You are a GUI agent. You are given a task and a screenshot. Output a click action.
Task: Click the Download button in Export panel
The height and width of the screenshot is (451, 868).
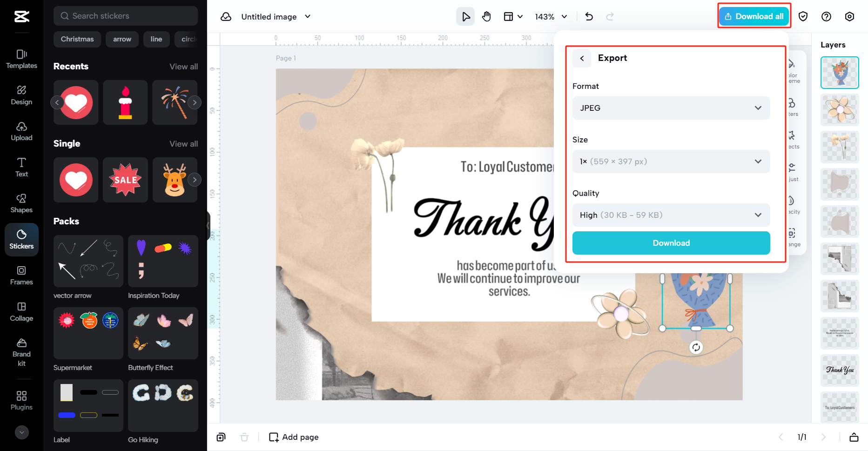tap(671, 243)
